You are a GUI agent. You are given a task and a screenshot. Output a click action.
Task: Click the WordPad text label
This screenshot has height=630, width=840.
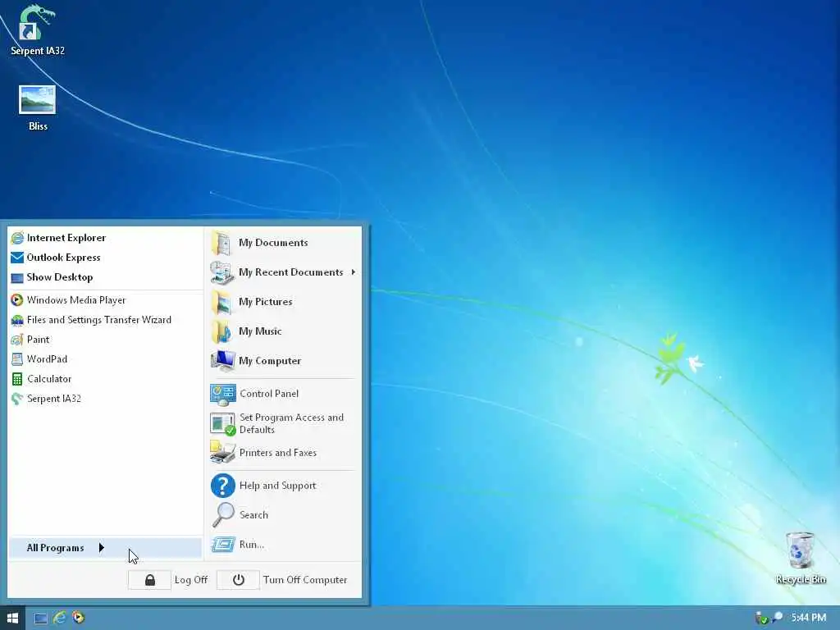point(47,359)
